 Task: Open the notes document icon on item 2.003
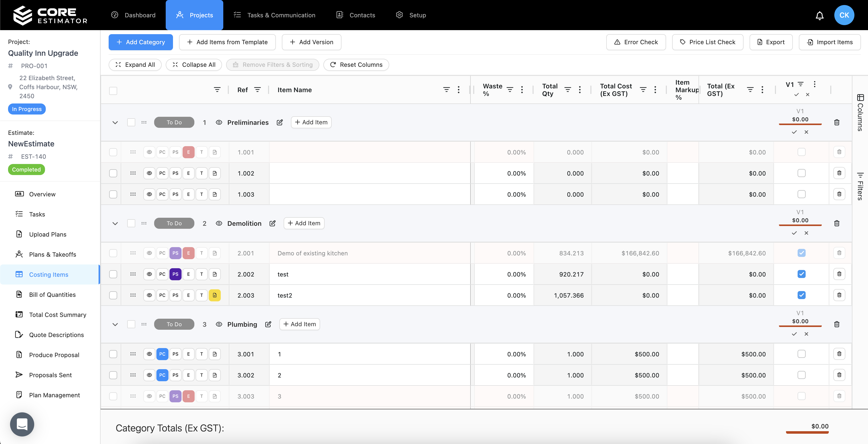pyautogui.click(x=215, y=295)
